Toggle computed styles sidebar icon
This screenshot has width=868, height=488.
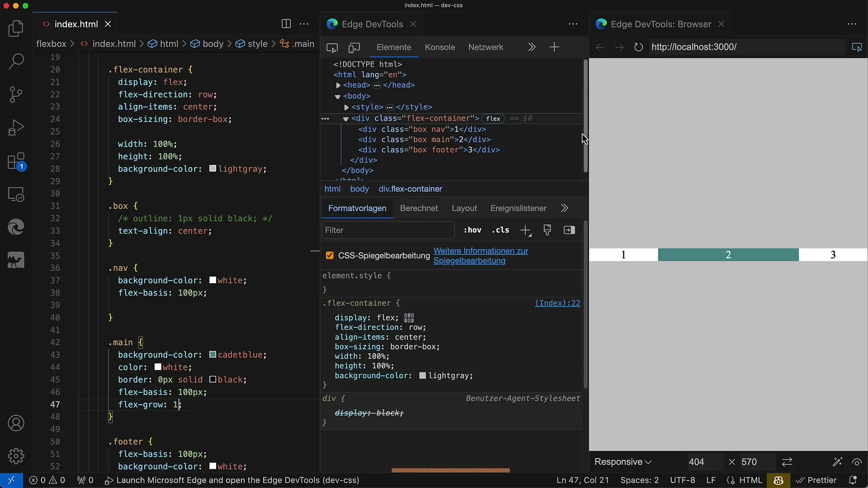[x=569, y=230]
